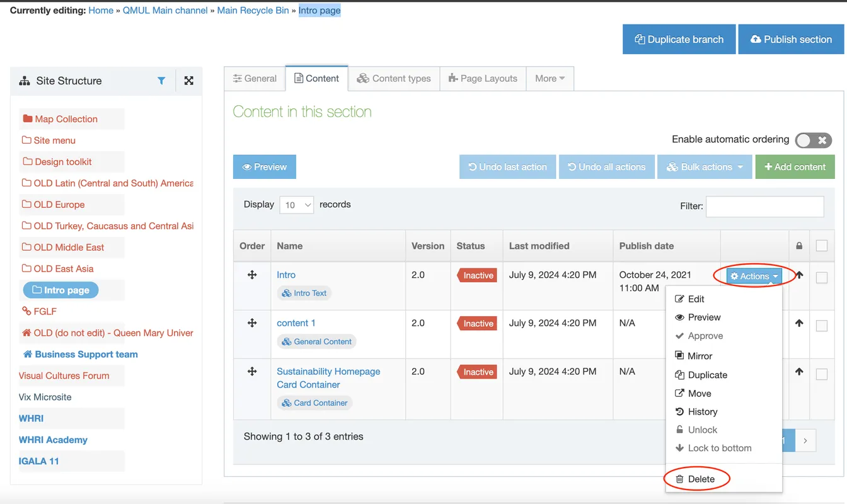Click the Duplicate branch button

point(679,39)
